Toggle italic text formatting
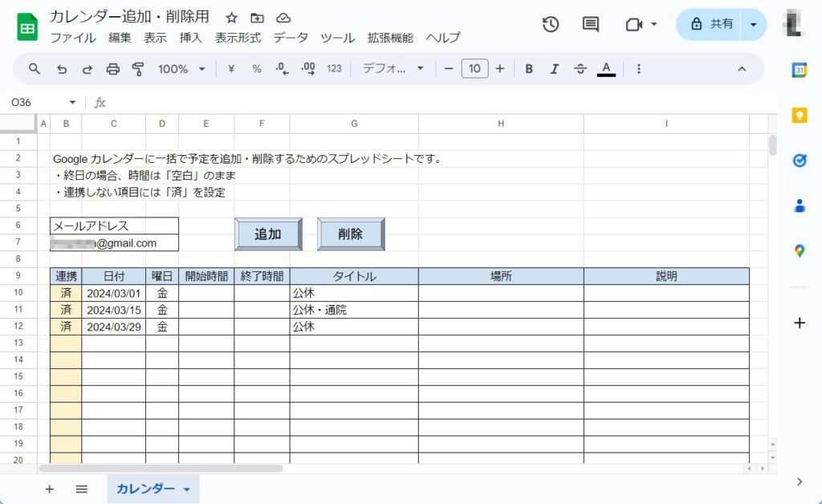The height and width of the screenshot is (504, 822). (554, 69)
